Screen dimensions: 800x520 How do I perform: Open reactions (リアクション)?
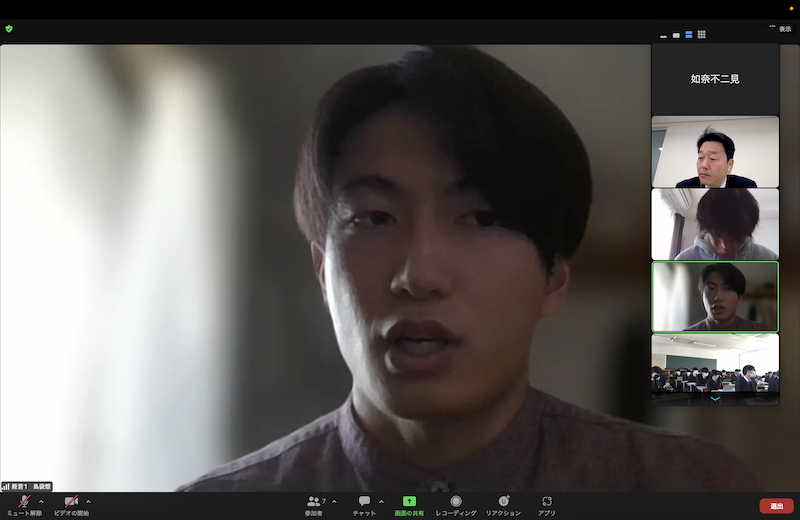pos(503,505)
